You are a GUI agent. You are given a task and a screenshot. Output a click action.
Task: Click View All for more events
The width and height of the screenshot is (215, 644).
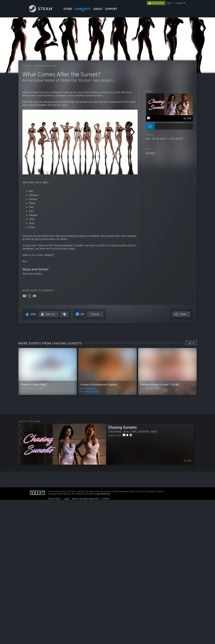point(191,343)
